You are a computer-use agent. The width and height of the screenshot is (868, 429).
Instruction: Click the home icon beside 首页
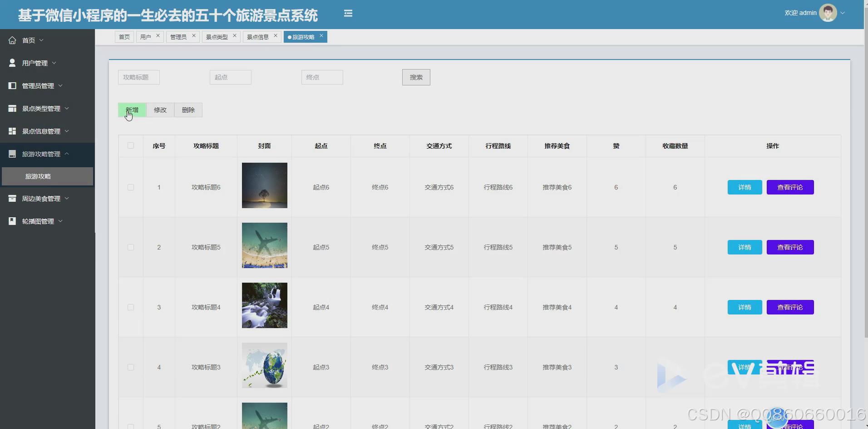pyautogui.click(x=12, y=40)
